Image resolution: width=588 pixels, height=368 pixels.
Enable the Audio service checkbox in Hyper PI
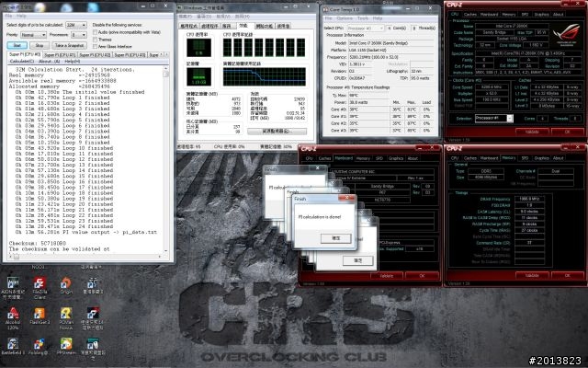96,32
